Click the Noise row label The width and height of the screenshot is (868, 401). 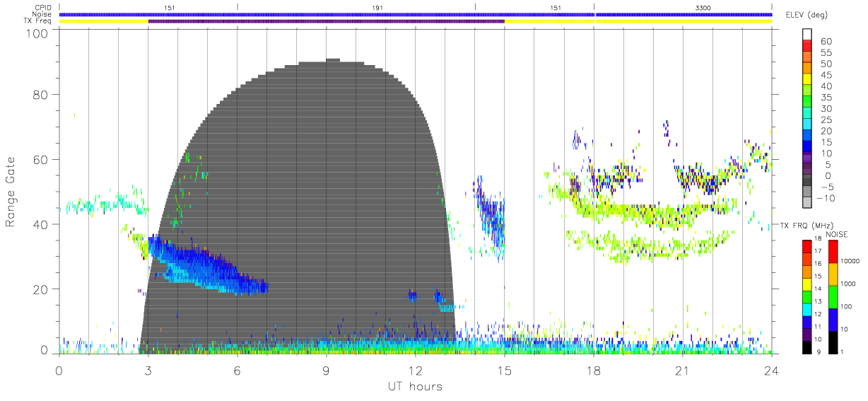(x=42, y=14)
